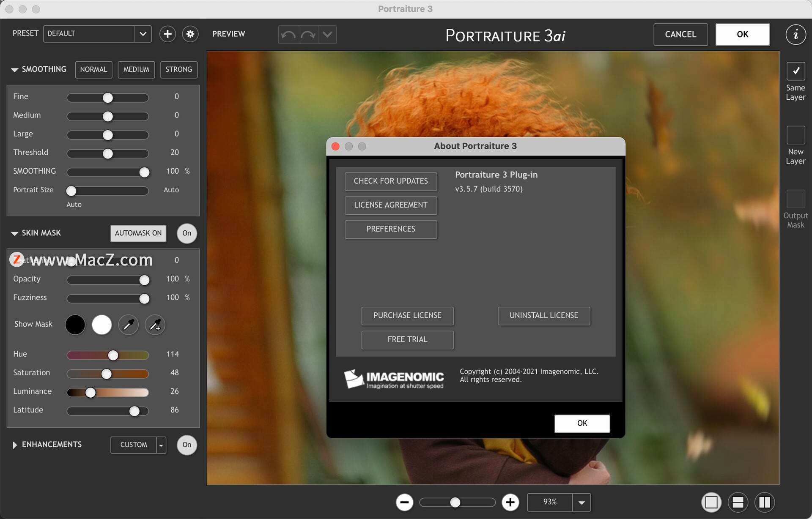Open the LICENSE AGREEMENT
Image resolution: width=812 pixels, height=519 pixels.
coord(391,205)
